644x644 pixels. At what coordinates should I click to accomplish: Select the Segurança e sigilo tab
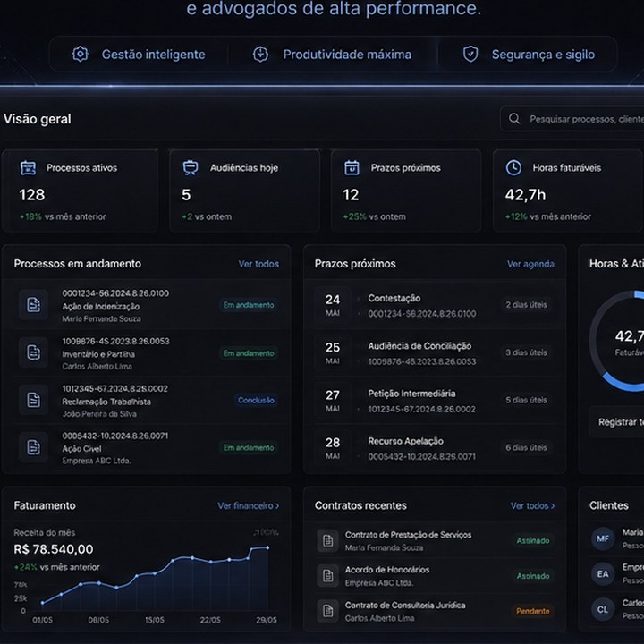click(x=529, y=55)
